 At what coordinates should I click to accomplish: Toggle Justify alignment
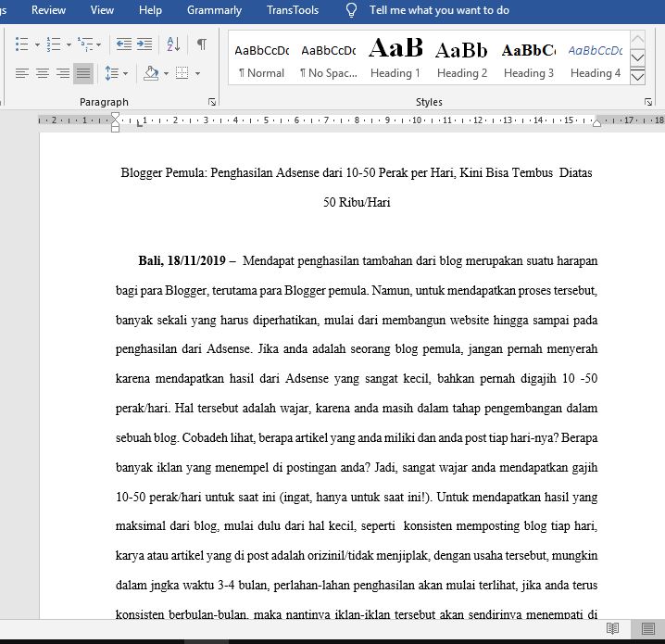point(83,73)
